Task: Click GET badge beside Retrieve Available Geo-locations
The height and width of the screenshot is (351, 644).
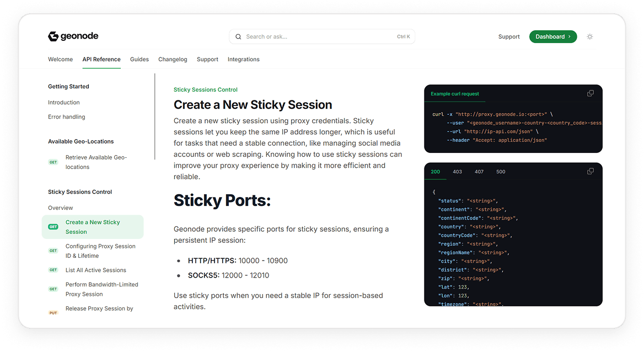Action: point(53,162)
